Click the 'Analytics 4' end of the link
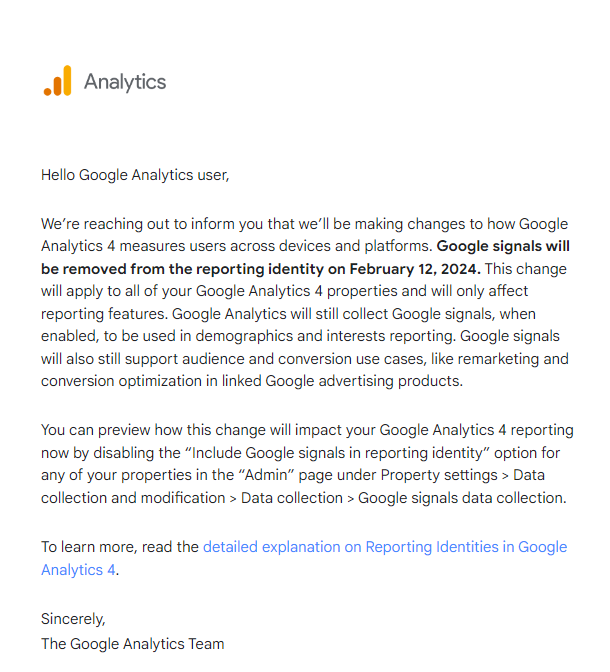Screen dimensions: 610x672 pyautogui.click(x=78, y=570)
